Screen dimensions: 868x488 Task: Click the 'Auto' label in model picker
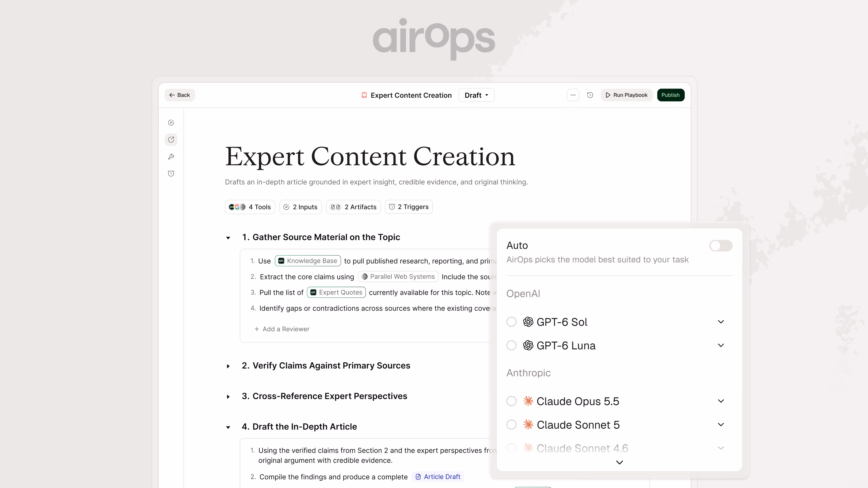point(517,246)
